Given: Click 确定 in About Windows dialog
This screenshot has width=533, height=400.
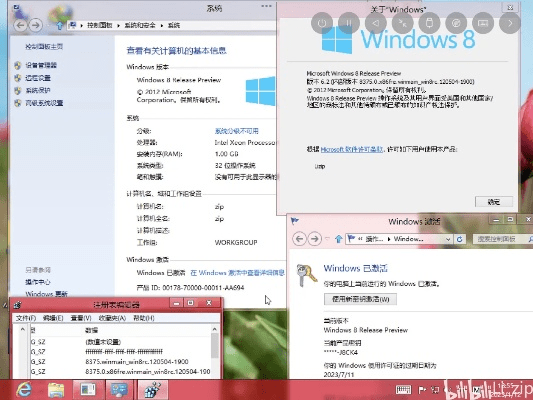Looking at the screenshot, I should click(x=494, y=202).
